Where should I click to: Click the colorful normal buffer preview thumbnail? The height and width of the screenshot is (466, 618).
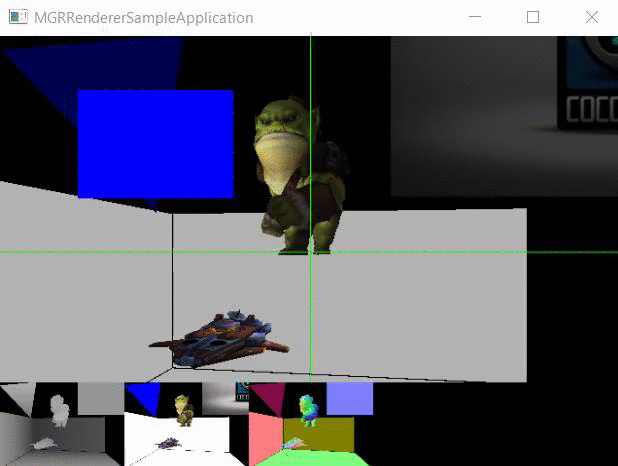[311, 424]
